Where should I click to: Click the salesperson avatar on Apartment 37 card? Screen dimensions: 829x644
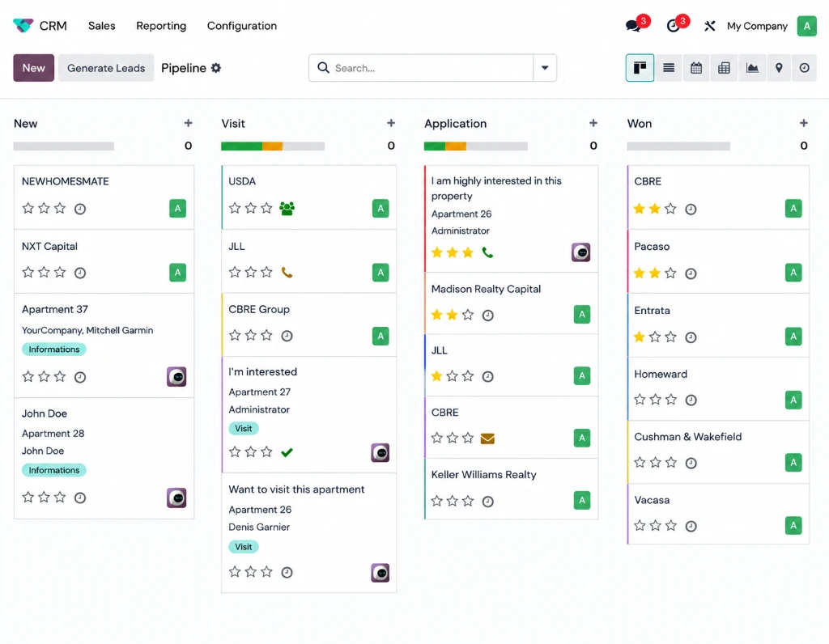[x=176, y=377]
